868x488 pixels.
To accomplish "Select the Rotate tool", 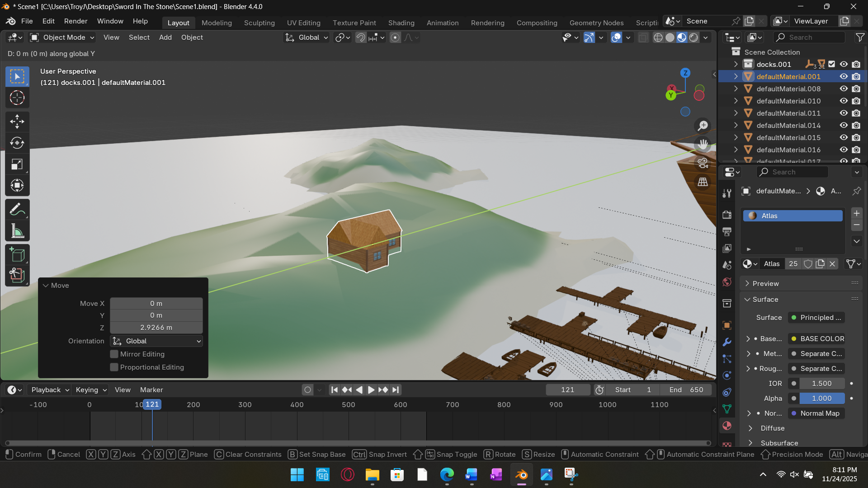I will coord(17,143).
